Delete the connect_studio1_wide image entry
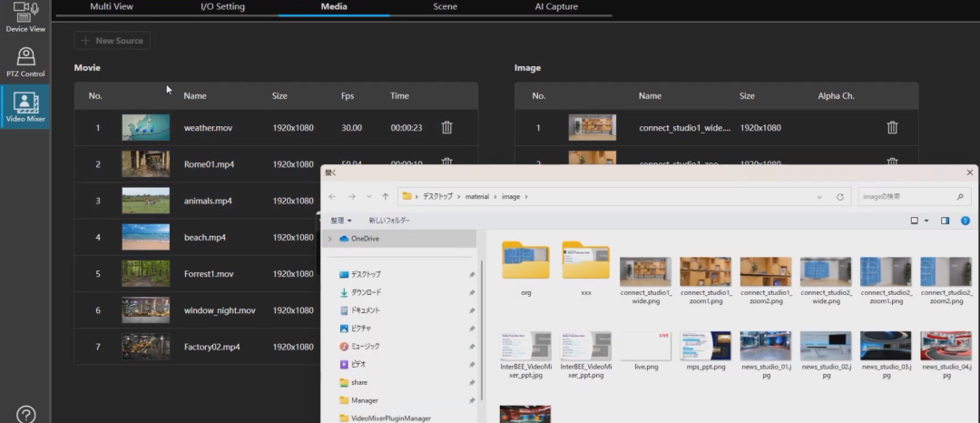Screen dimensions: 980x423 click(892, 128)
